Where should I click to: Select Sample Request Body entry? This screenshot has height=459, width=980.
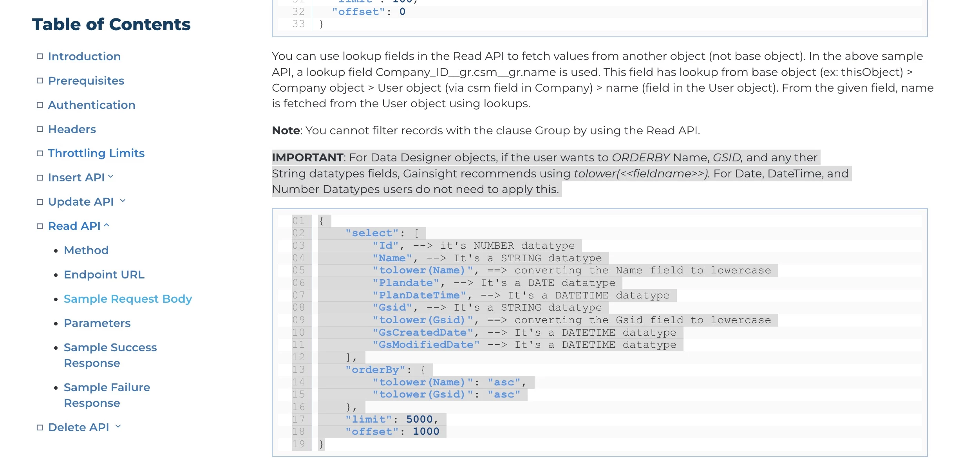[x=128, y=299]
